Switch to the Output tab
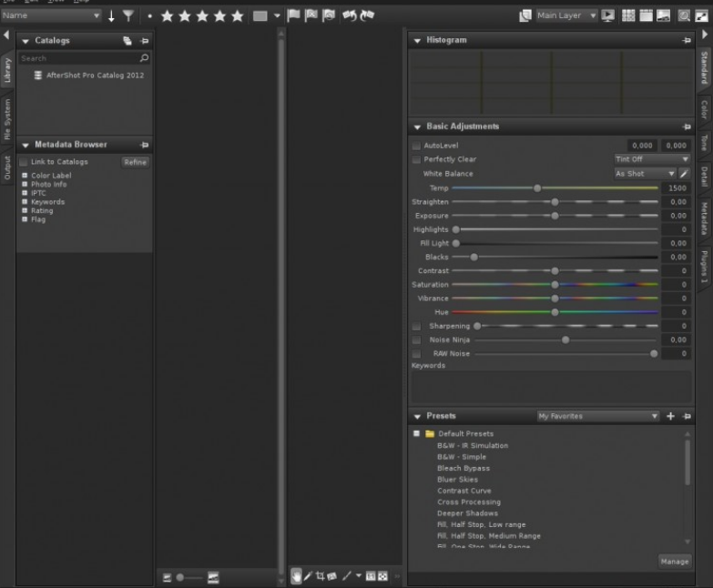This screenshot has width=713, height=588. tap(6, 167)
